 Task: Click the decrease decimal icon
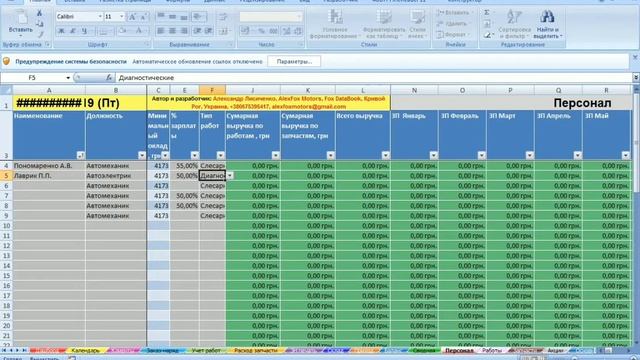click(298, 31)
